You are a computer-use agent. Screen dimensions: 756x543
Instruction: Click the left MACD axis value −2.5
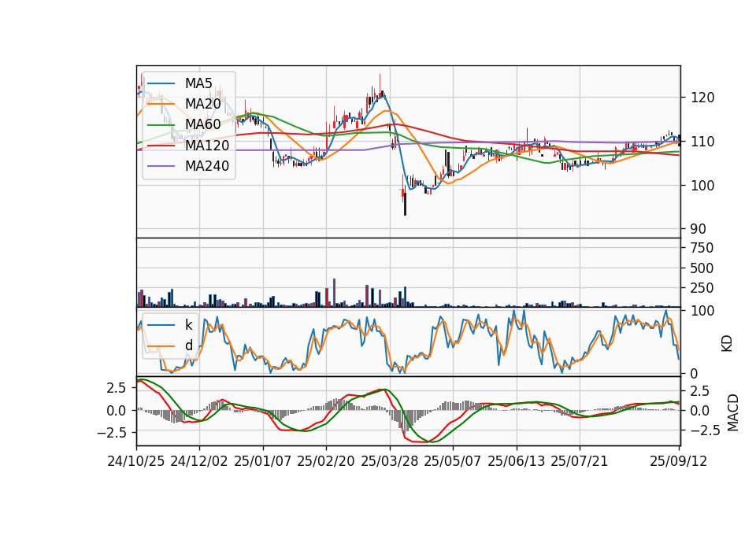pos(111,433)
